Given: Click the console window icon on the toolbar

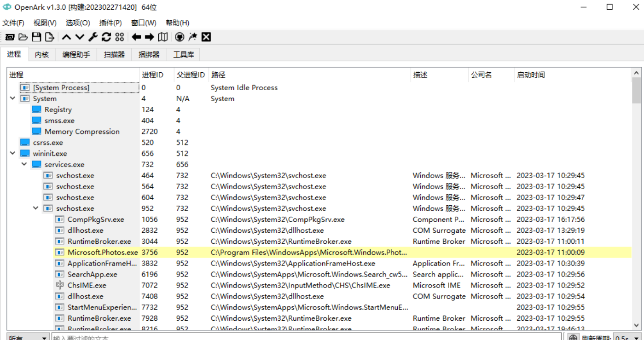Looking at the screenshot, I should [9, 37].
